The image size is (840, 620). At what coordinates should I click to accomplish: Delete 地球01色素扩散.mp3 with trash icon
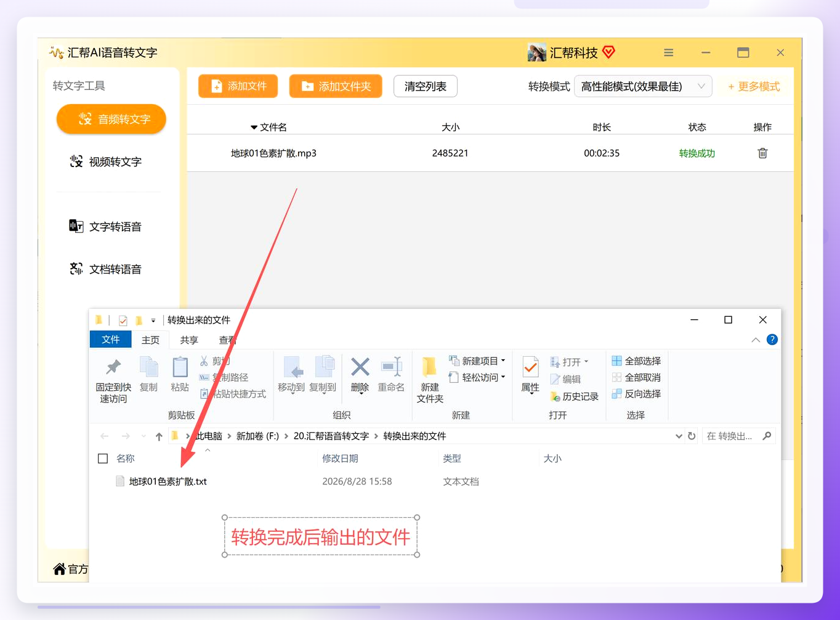762,153
